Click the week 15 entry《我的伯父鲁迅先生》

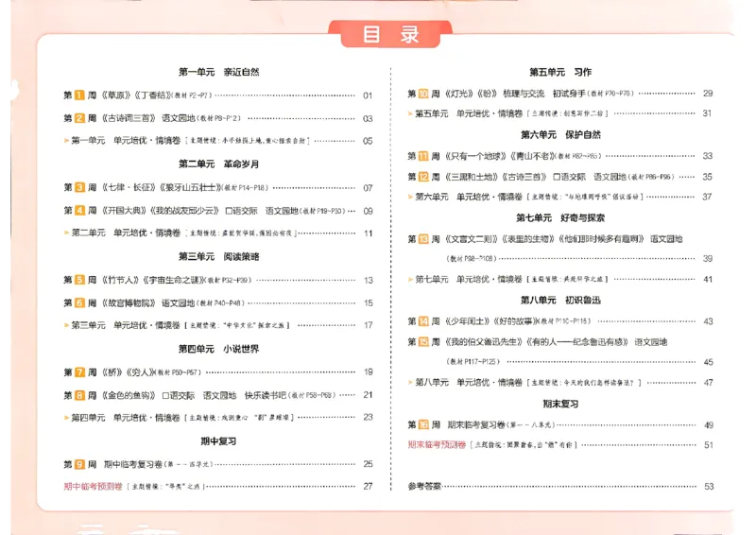tap(560, 352)
